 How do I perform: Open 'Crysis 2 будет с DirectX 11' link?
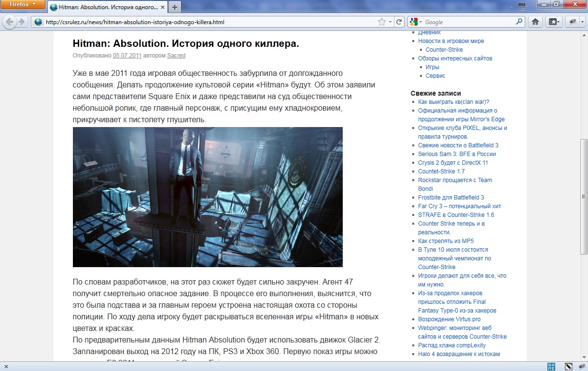pos(453,163)
